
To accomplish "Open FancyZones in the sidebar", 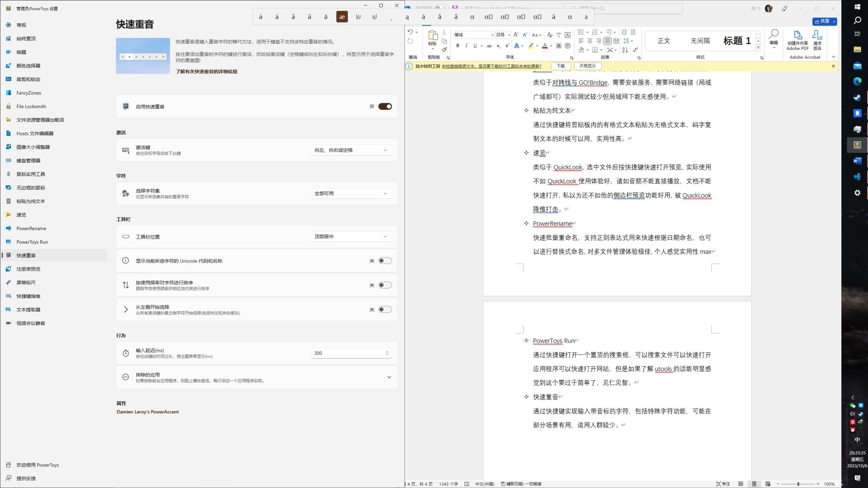I will pos(29,93).
